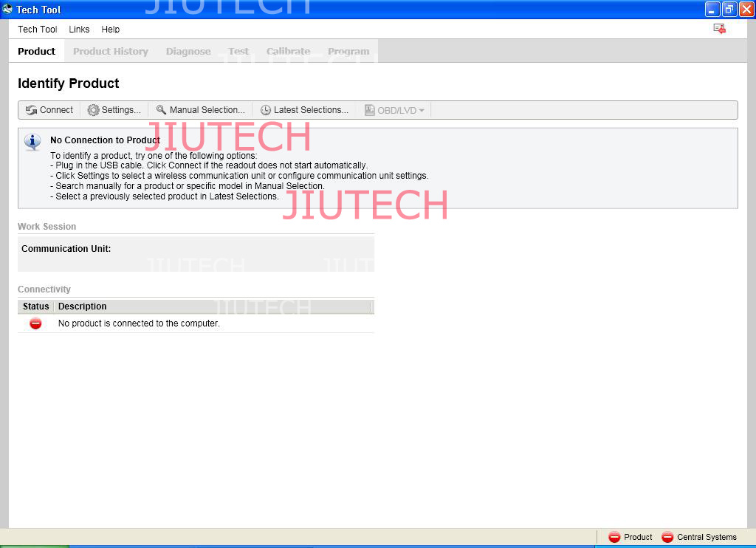Screen dimensions: 756x548
Task: Click the Latest Selections clock icon
Action: point(266,110)
